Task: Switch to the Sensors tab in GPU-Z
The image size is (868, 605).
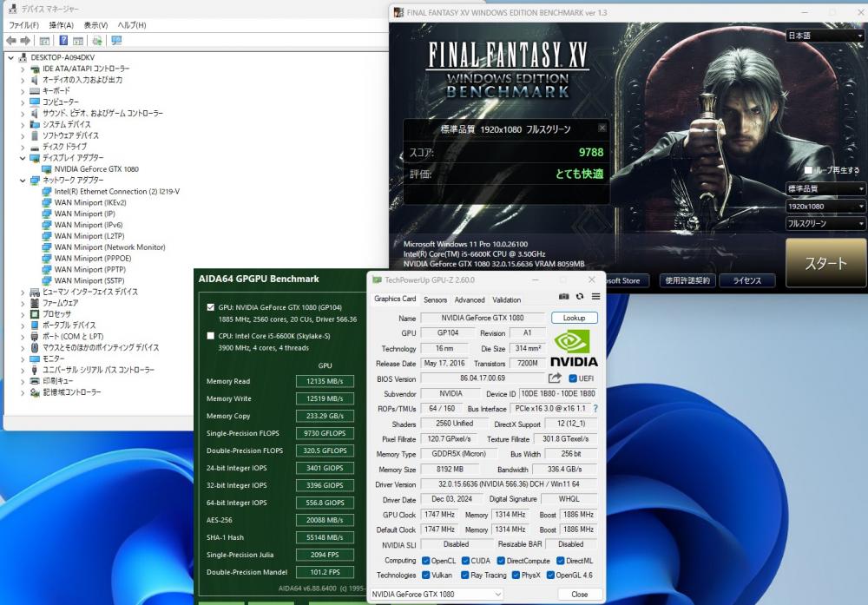Action: tap(435, 299)
